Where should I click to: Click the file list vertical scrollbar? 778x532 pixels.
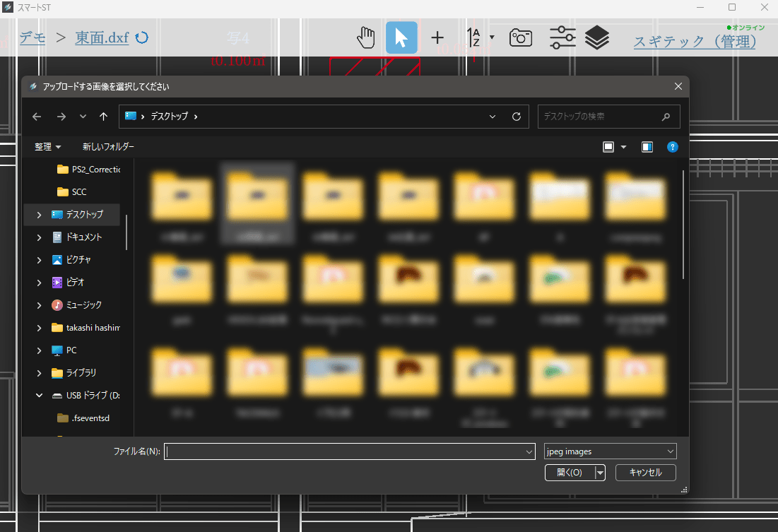[x=683, y=225]
